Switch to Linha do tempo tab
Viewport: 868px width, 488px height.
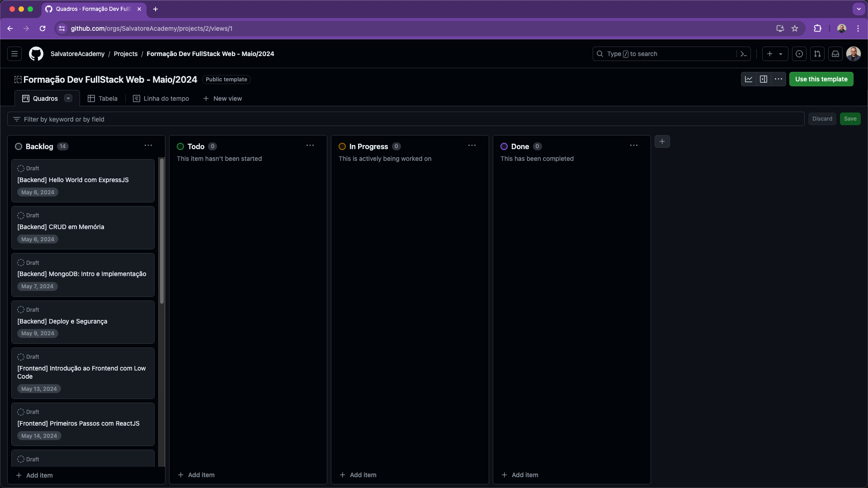161,99
